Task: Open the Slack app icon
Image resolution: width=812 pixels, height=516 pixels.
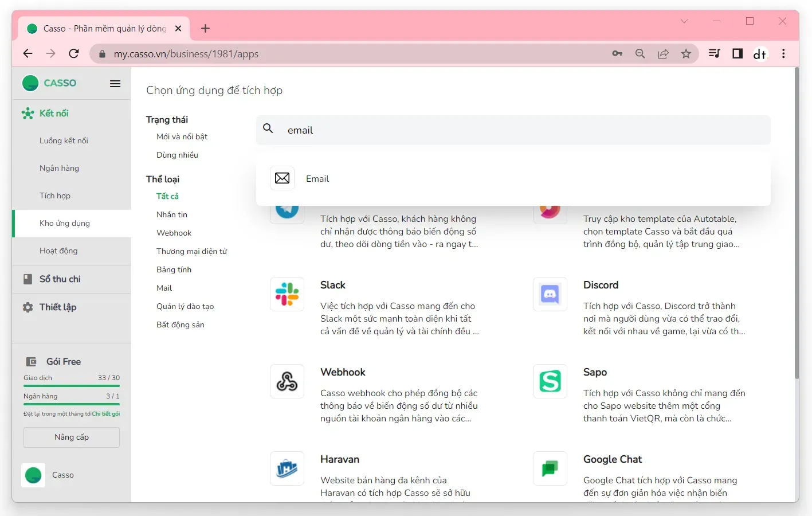Action: point(287,294)
